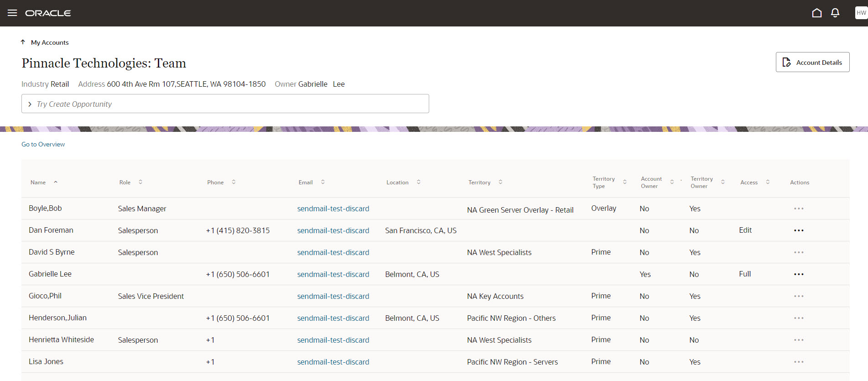Click NA Green Server Overlay - Retail territory
The width and height of the screenshot is (868, 381).
click(x=520, y=210)
